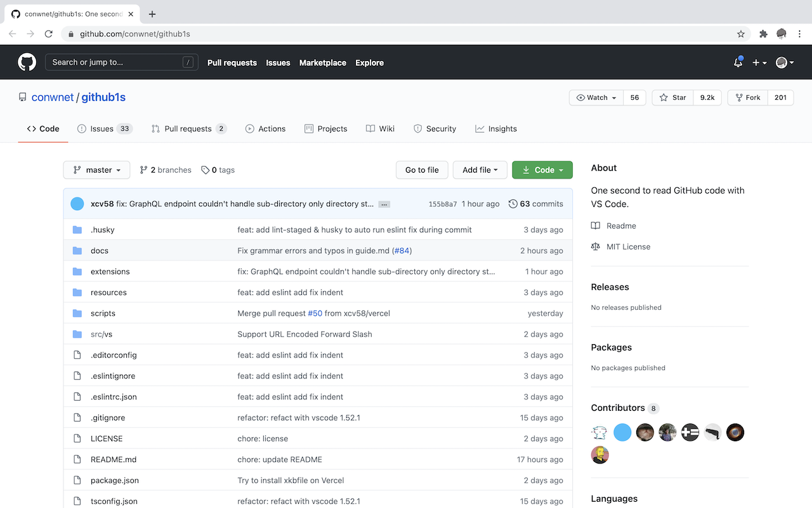Viewport: 812px width, 508px height.
Task: Click Marketplace in the top navigation
Action: [x=322, y=62]
